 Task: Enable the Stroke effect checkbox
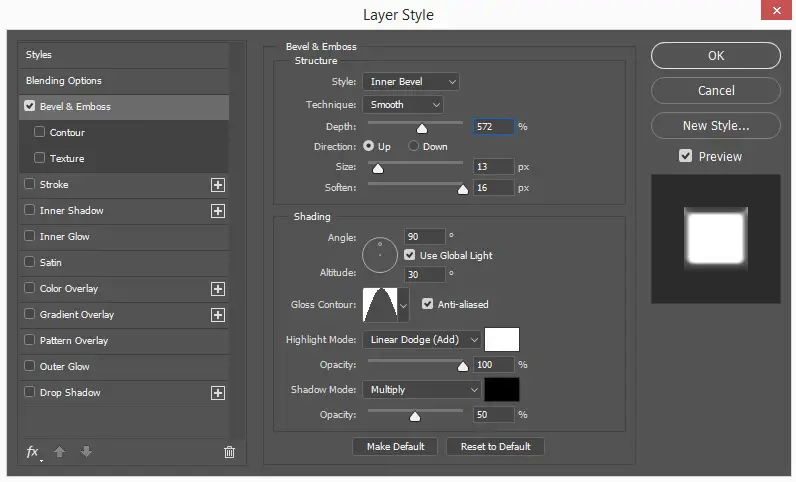point(29,183)
